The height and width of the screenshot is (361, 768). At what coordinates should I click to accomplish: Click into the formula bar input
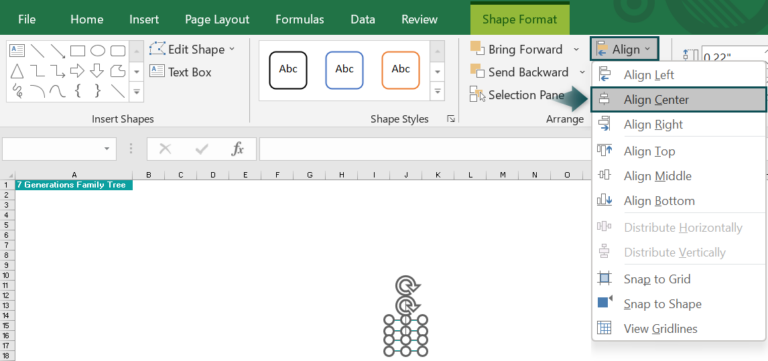click(425, 149)
